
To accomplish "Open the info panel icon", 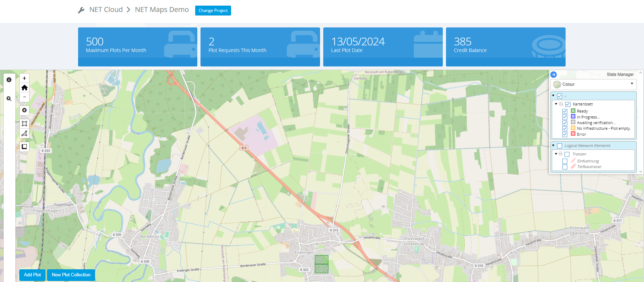I will tap(9, 80).
